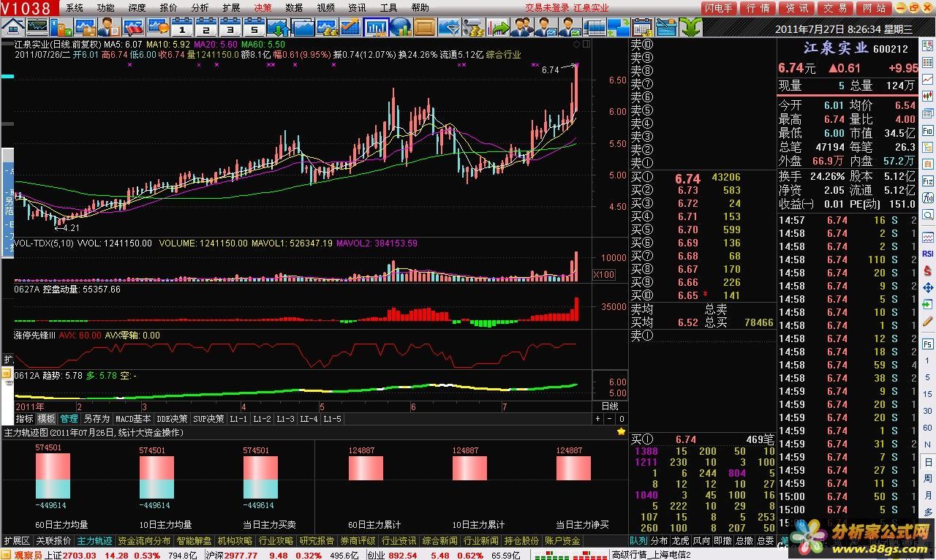936x560 pixels.
Task: Click the 60日主力累计 bar graphic
Action: coord(366,468)
